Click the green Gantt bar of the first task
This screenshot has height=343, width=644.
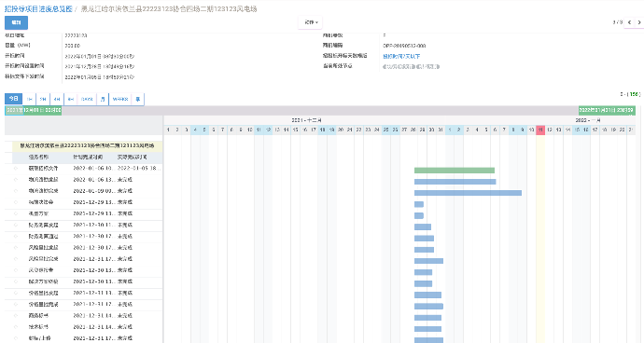(455, 171)
